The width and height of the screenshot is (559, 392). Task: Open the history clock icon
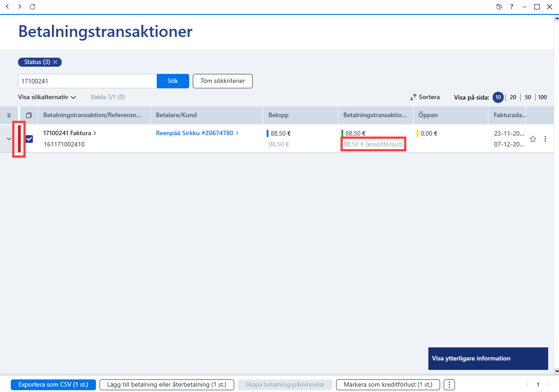click(499, 7)
